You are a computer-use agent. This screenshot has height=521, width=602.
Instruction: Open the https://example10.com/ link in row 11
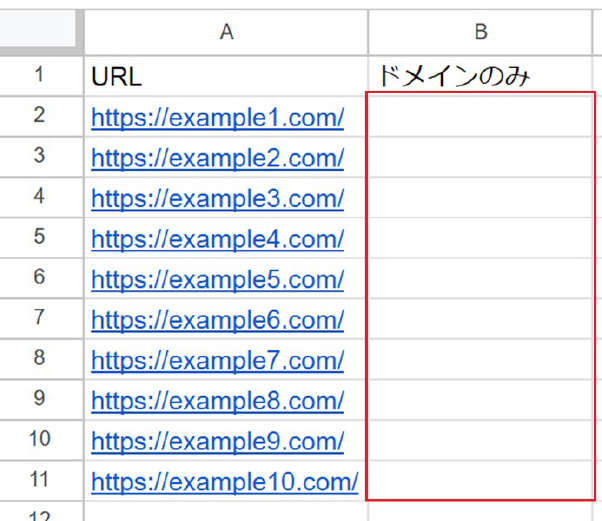click(225, 482)
